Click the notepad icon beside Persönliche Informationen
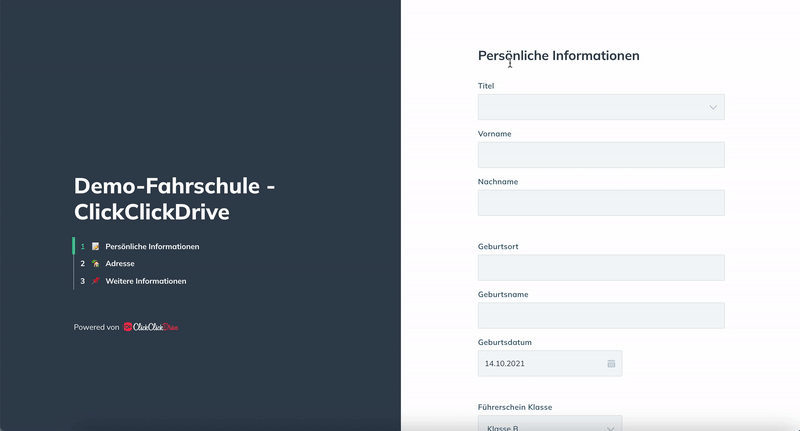 coord(95,246)
